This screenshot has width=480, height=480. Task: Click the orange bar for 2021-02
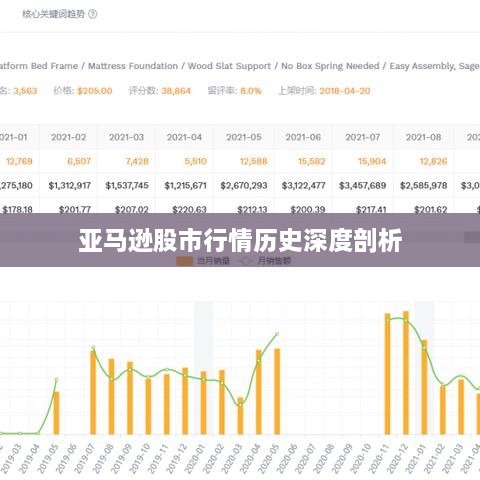[443, 410]
